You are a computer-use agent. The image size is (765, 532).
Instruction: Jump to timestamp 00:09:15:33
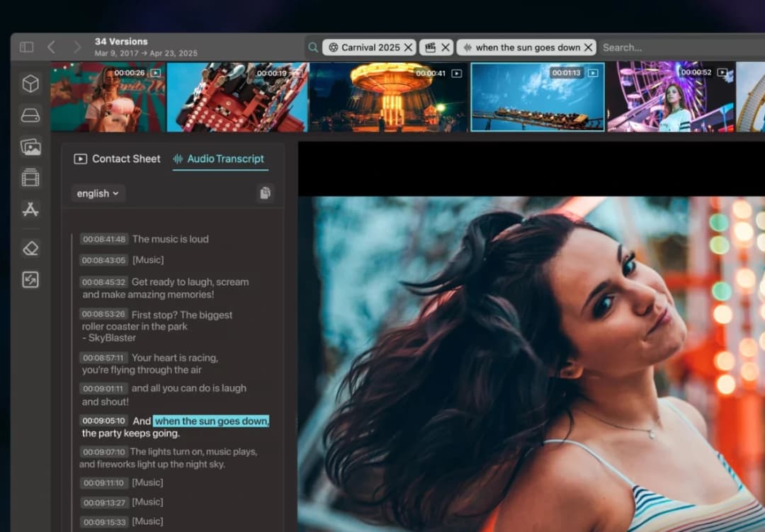point(104,522)
